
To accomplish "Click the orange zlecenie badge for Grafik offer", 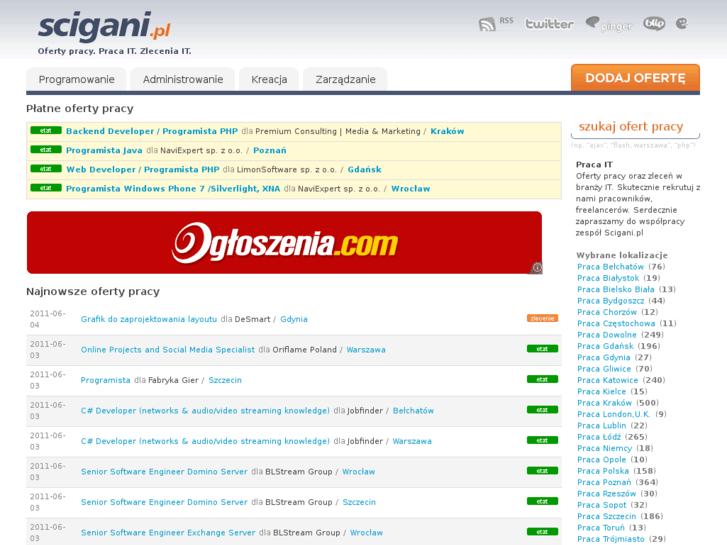I will (542, 318).
